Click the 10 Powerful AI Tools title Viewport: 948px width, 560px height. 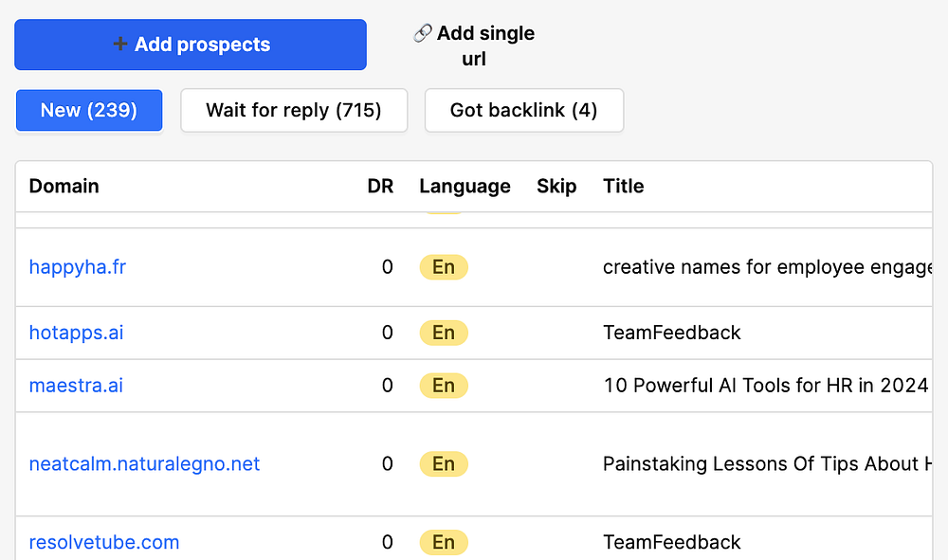click(x=765, y=386)
